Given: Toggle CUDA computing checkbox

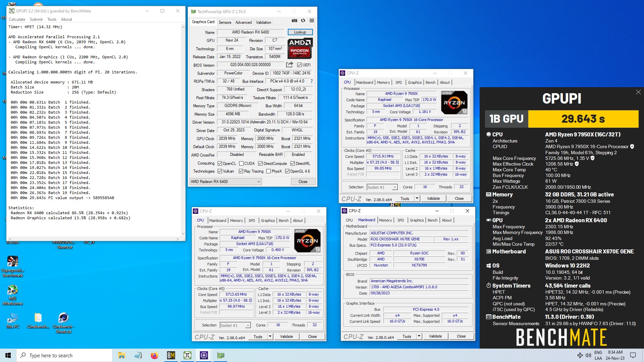Looking at the screenshot, I should coord(241,164).
